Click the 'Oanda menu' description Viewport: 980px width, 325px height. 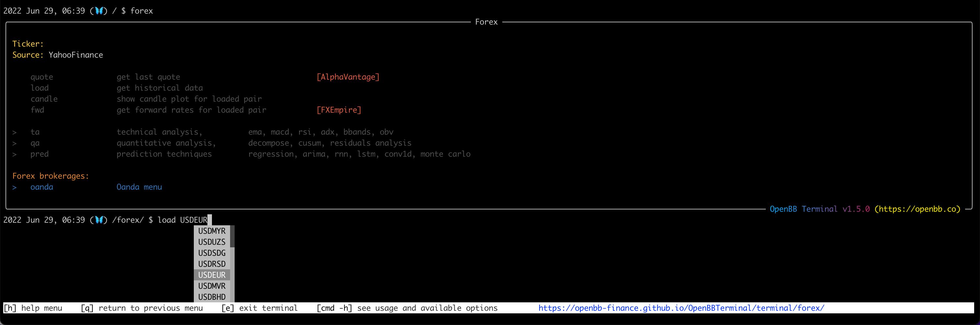pyautogui.click(x=139, y=187)
